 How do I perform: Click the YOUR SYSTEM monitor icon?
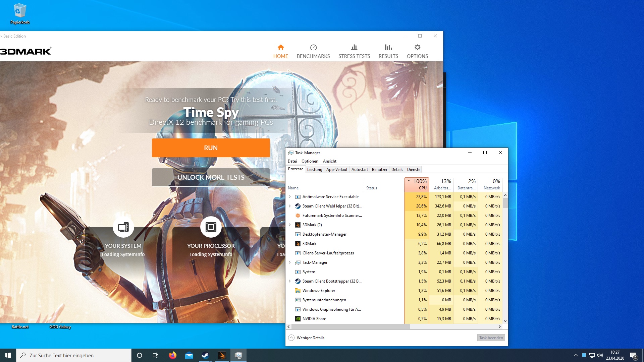point(123,227)
